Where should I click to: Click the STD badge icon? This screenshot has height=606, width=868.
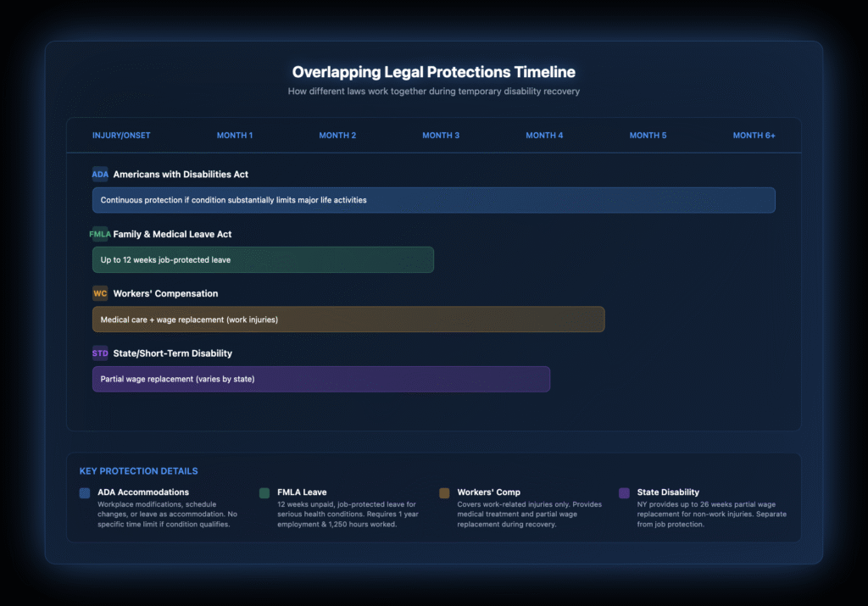pyautogui.click(x=100, y=353)
